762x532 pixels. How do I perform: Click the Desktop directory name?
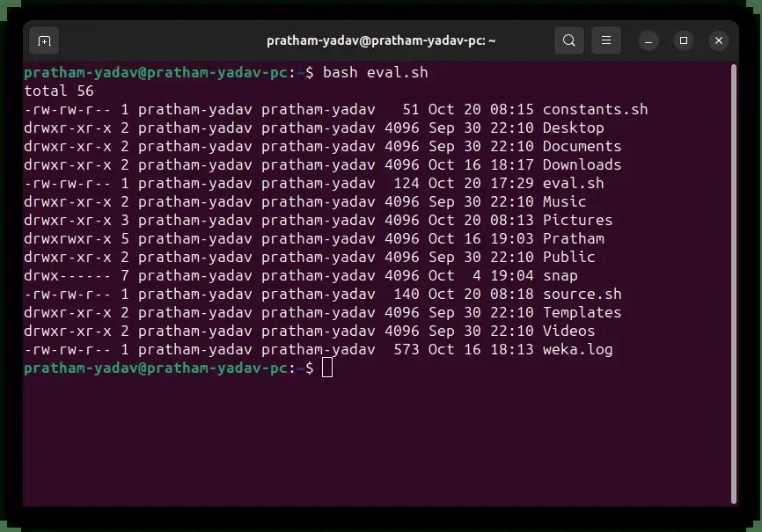point(573,128)
